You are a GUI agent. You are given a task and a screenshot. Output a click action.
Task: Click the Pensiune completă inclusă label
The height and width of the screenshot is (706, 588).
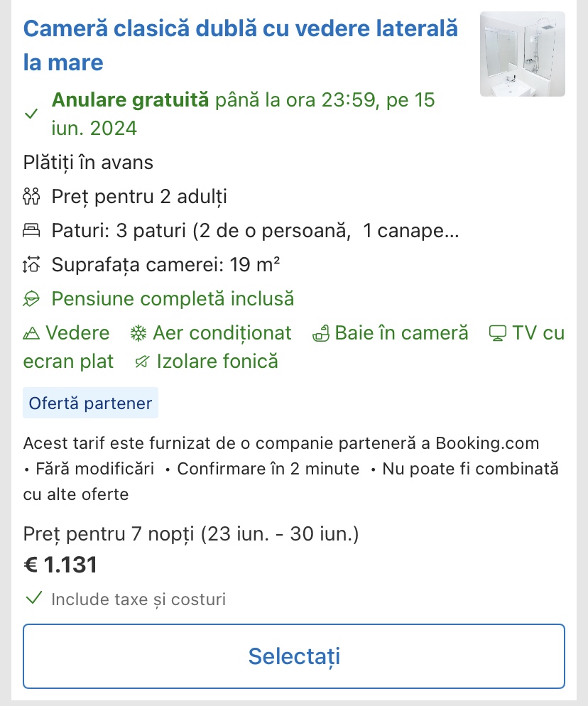(173, 299)
